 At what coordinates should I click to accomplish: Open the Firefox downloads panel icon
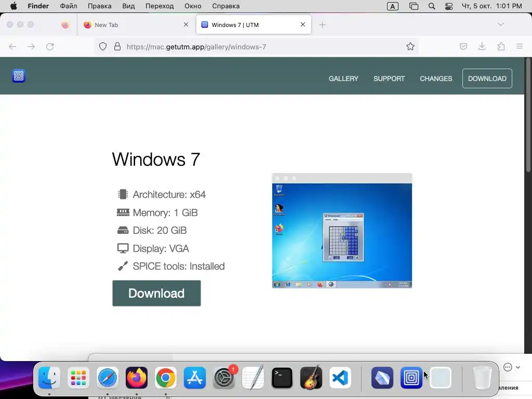(x=482, y=46)
